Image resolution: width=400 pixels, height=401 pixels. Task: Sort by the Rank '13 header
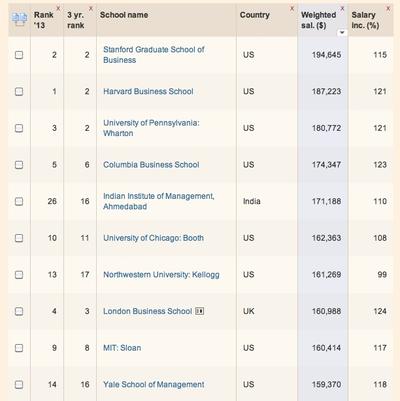coord(44,20)
